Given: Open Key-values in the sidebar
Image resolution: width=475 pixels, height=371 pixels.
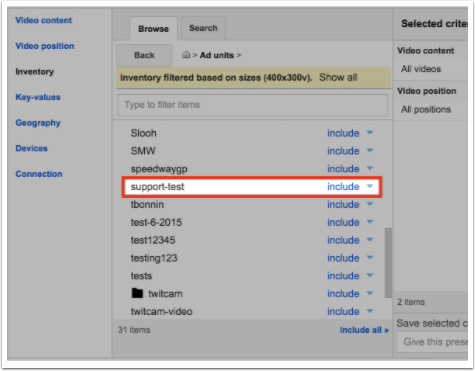Looking at the screenshot, I should 38,97.
